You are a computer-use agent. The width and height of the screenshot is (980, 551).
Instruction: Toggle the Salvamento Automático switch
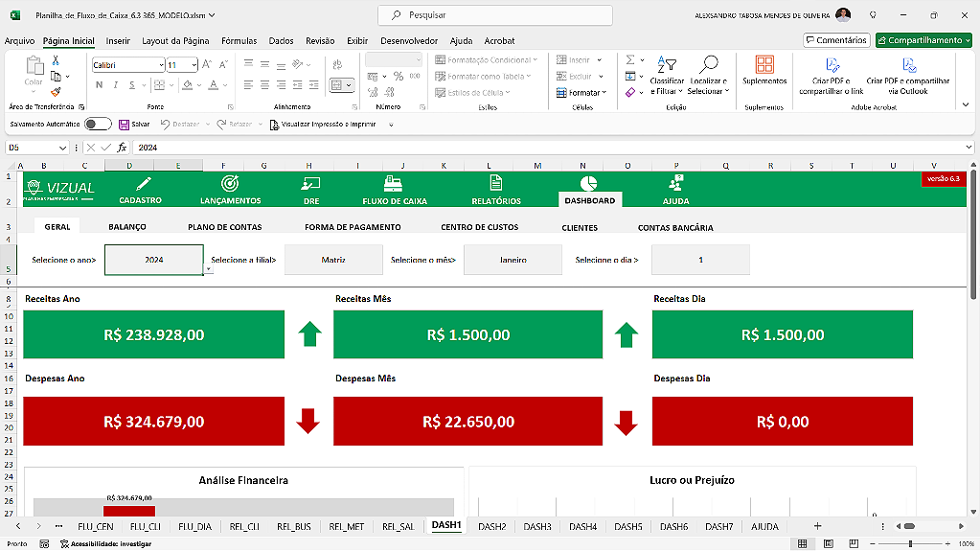pyautogui.click(x=97, y=124)
